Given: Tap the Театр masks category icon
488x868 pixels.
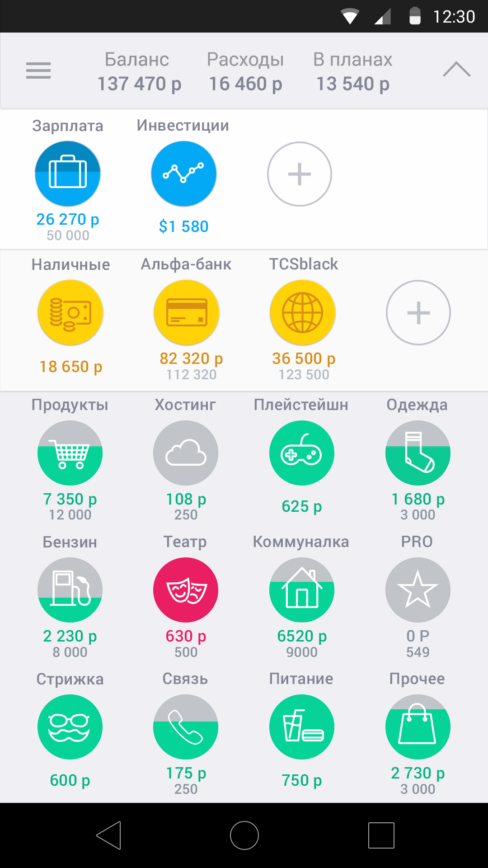Looking at the screenshot, I should pos(186,590).
